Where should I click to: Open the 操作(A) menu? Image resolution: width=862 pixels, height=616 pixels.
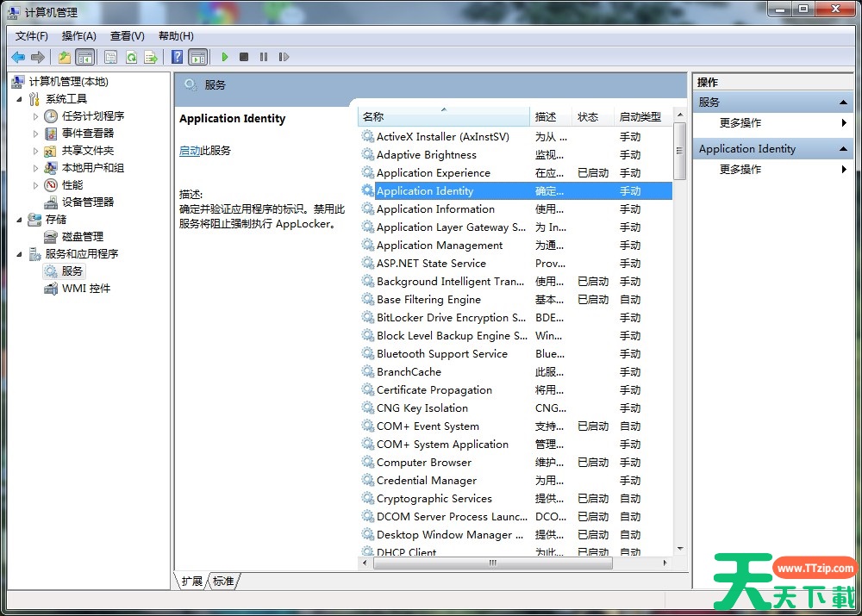pyautogui.click(x=78, y=36)
